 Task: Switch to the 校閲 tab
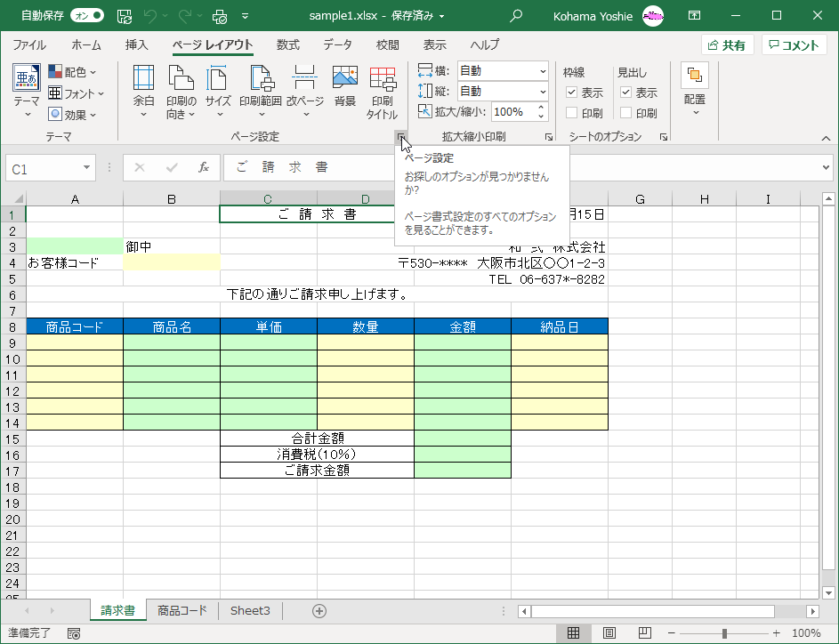[387, 45]
